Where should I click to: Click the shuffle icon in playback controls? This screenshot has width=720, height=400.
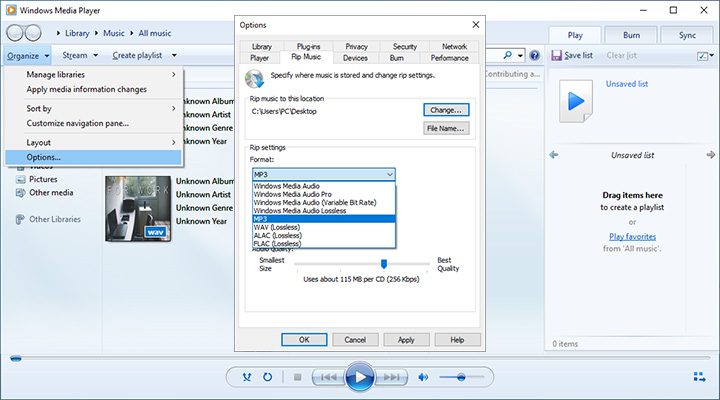coord(247,377)
